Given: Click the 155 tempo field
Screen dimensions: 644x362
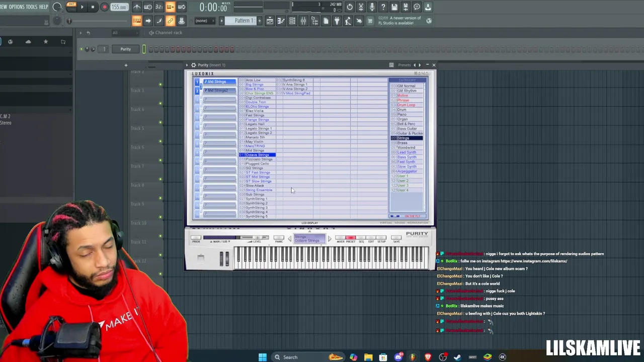Looking at the screenshot, I should point(119,7).
